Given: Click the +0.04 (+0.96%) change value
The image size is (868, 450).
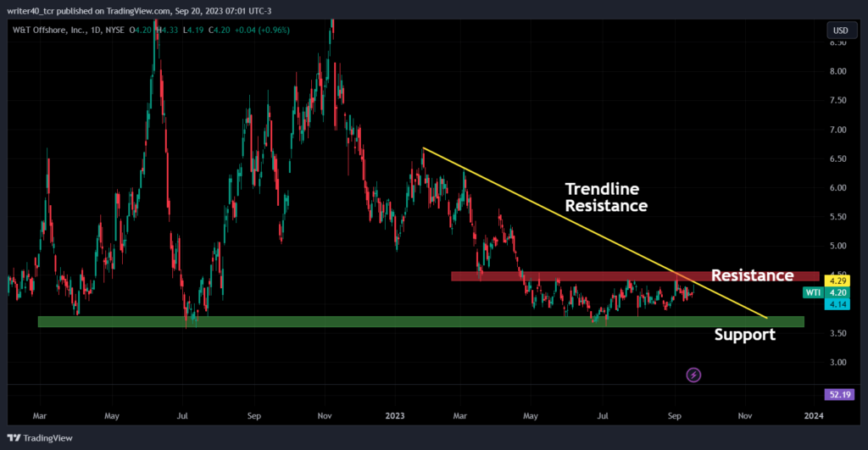Looking at the screenshot, I should (262, 30).
